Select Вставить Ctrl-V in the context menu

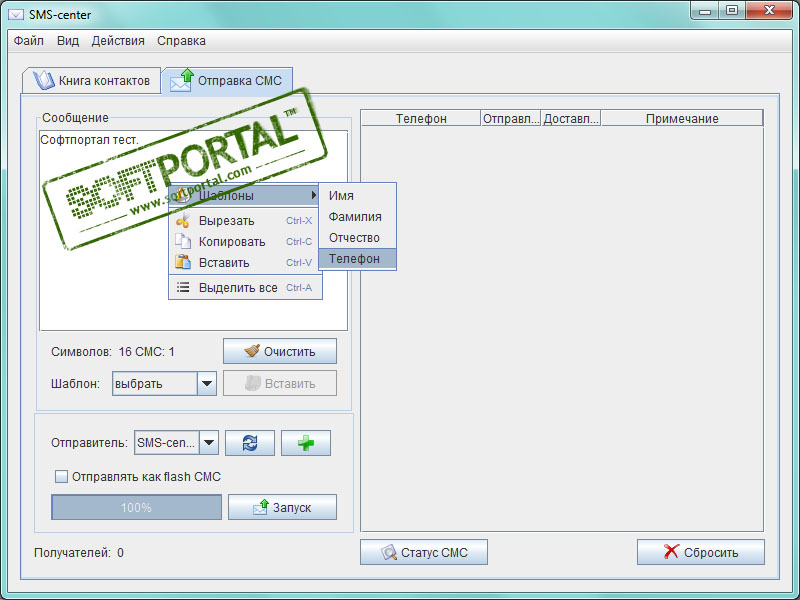pos(245,262)
